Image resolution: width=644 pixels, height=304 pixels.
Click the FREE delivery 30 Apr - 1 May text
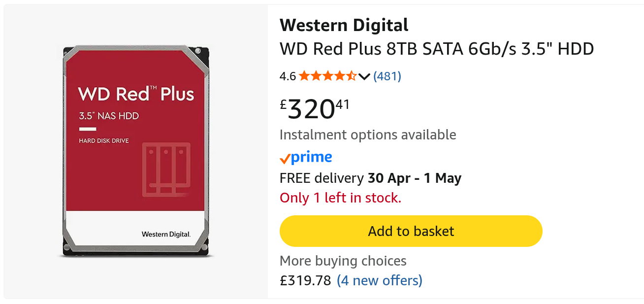pos(370,178)
